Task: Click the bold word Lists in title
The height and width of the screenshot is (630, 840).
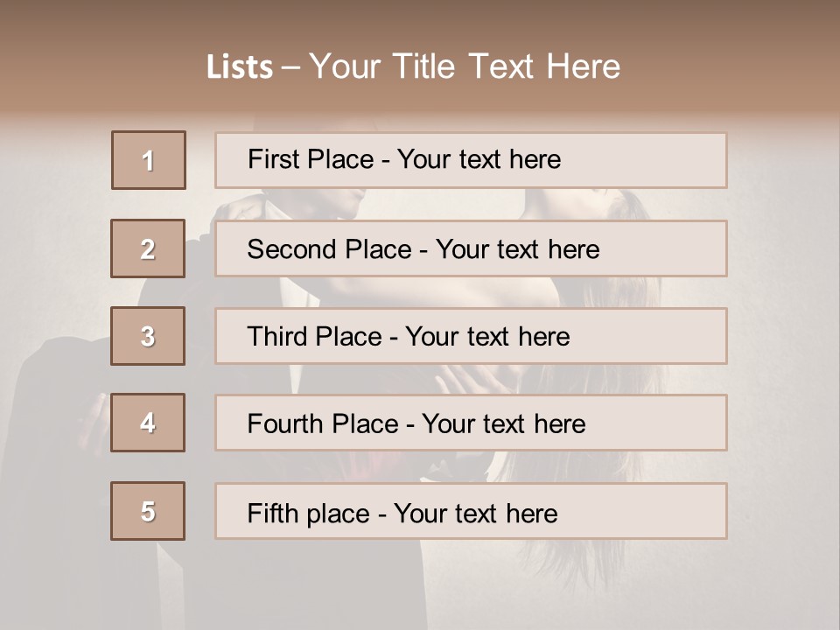Action: (240, 66)
